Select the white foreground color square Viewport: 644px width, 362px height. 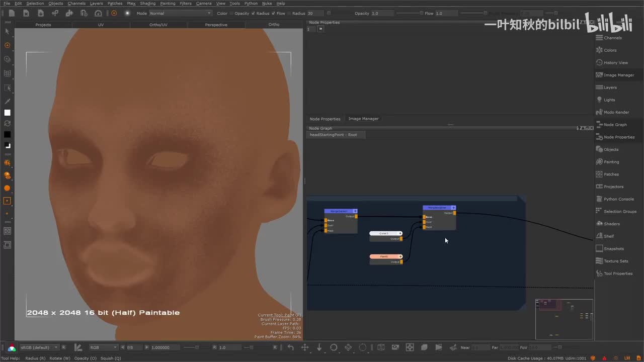[x=7, y=113]
